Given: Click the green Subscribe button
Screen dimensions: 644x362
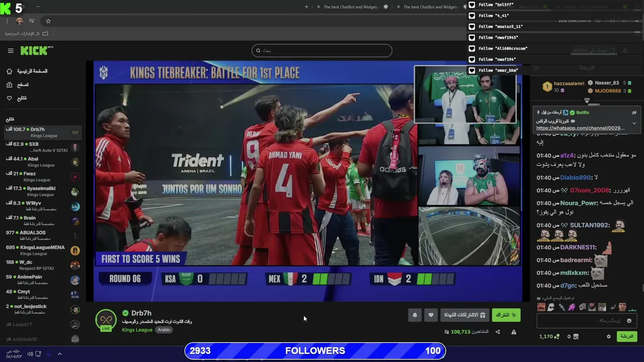Looking at the screenshot, I should pos(506,315).
